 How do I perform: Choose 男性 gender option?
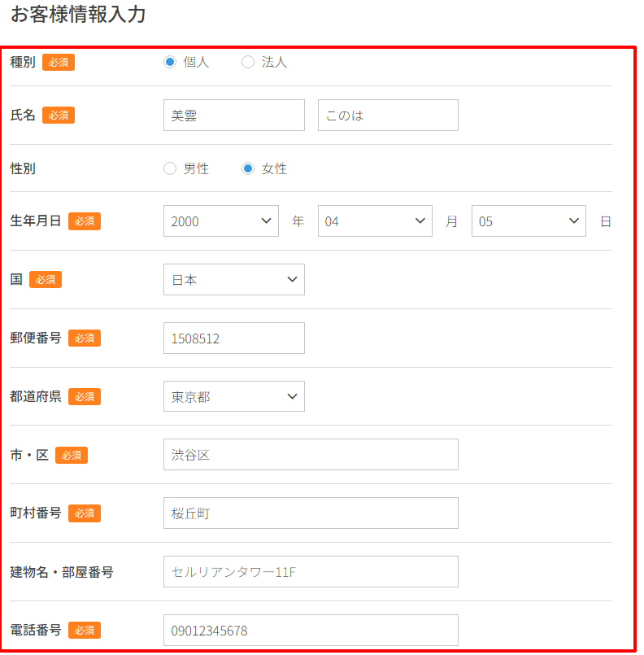170,168
